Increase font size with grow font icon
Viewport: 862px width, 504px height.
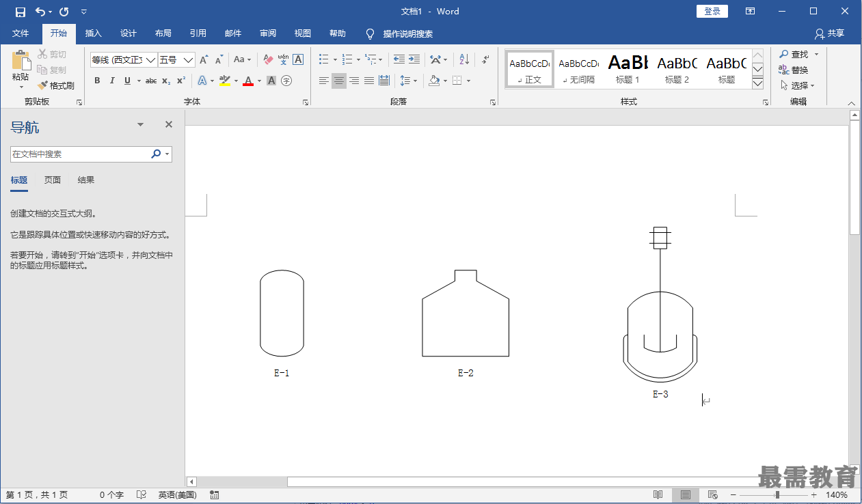pos(204,60)
